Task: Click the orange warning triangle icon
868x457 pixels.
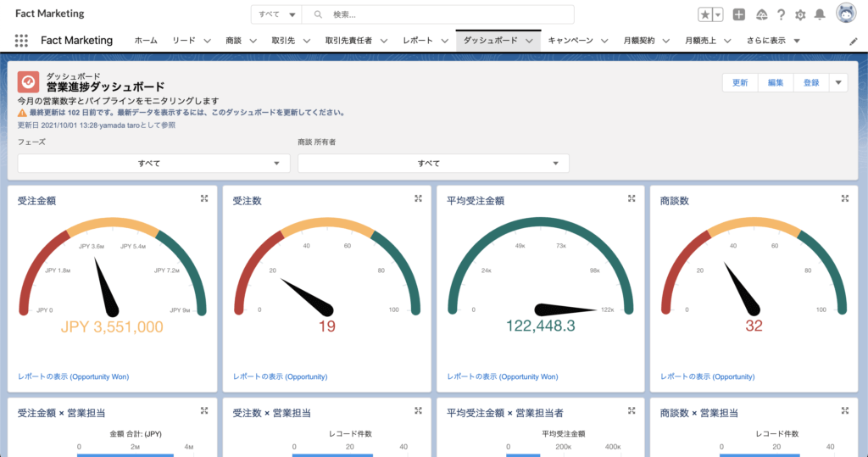Action: [22, 113]
